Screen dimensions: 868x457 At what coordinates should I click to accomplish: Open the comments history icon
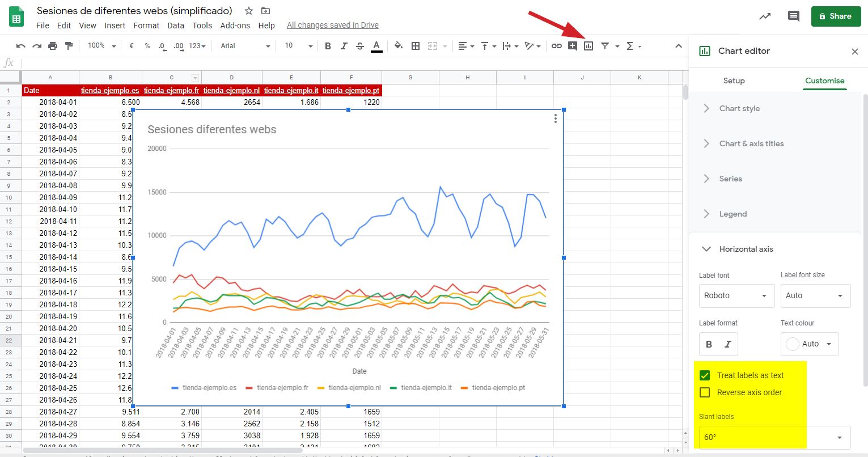pos(794,16)
